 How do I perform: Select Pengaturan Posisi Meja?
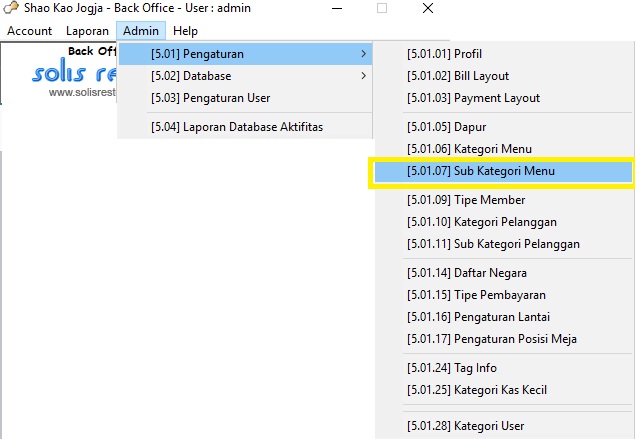[491, 339]
